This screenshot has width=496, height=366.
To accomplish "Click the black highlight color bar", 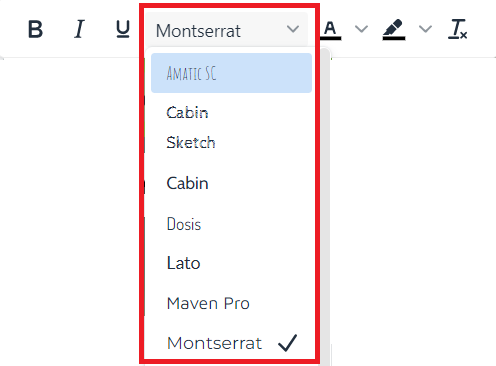I will pyautogui.click(x=394, y=38).
